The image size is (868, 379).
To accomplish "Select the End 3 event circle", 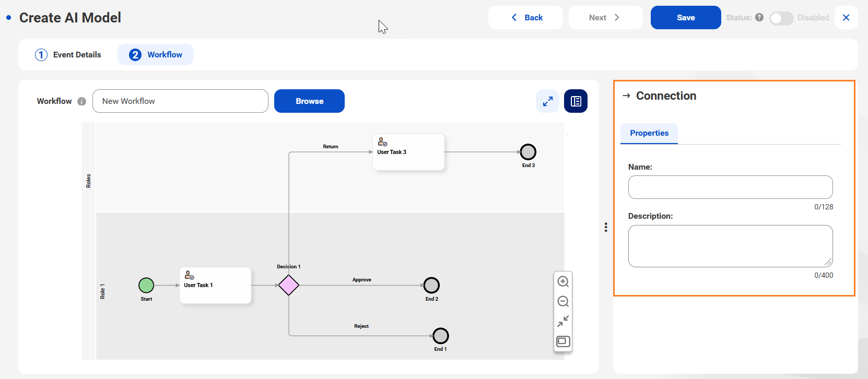I will [x=529, y=152].
